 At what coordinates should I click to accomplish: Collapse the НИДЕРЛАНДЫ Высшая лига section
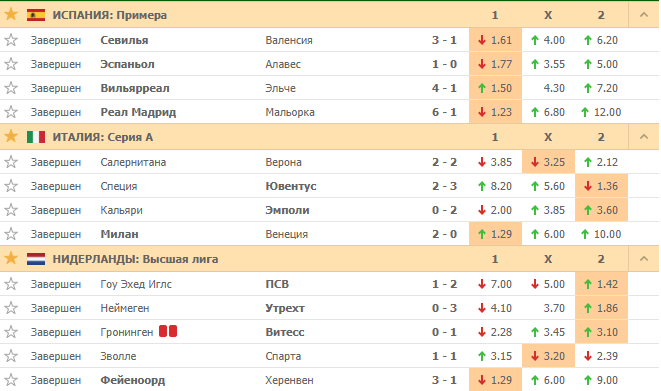tap(644, 258)
